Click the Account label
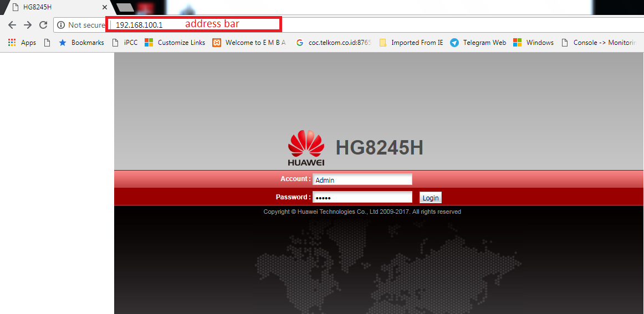The width and height of the screenshot is (644, 314). point(295,179)
